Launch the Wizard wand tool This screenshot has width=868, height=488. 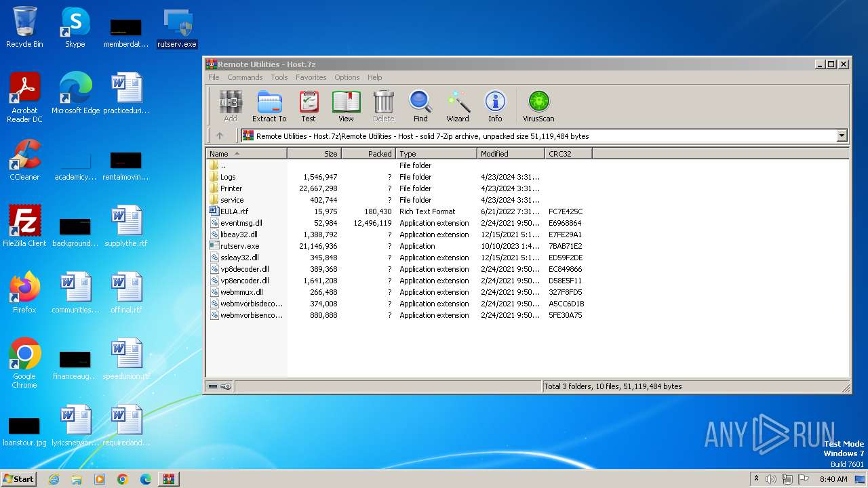pyautogui.click(x=458, y=106)
